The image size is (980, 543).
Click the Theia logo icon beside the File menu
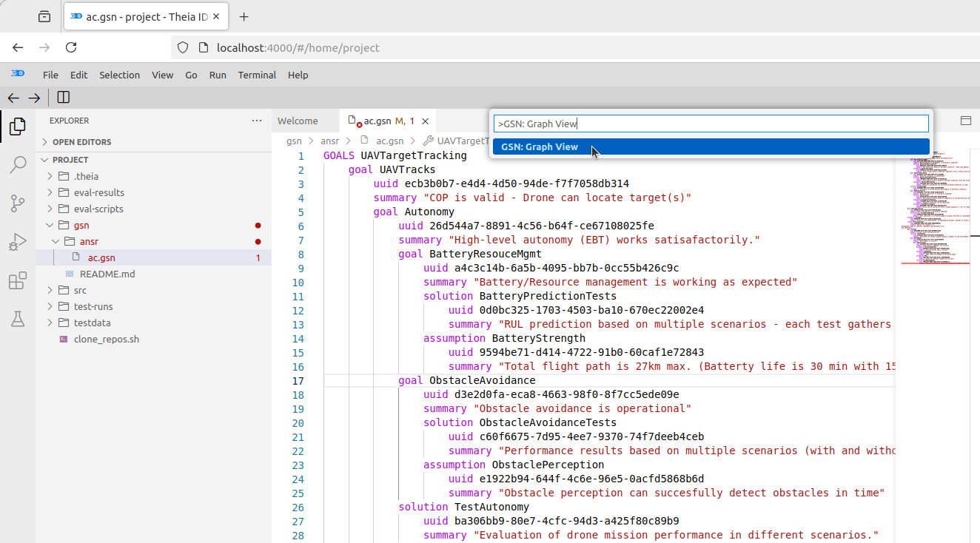(x=18, y=74)
